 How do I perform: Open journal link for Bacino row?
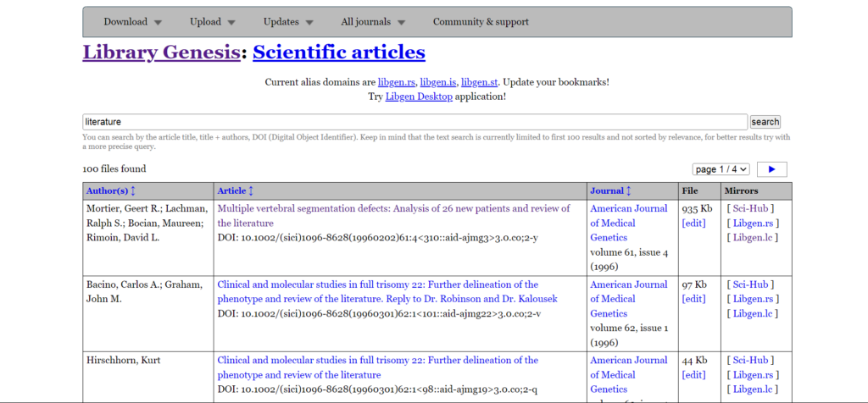click(629, 299)
